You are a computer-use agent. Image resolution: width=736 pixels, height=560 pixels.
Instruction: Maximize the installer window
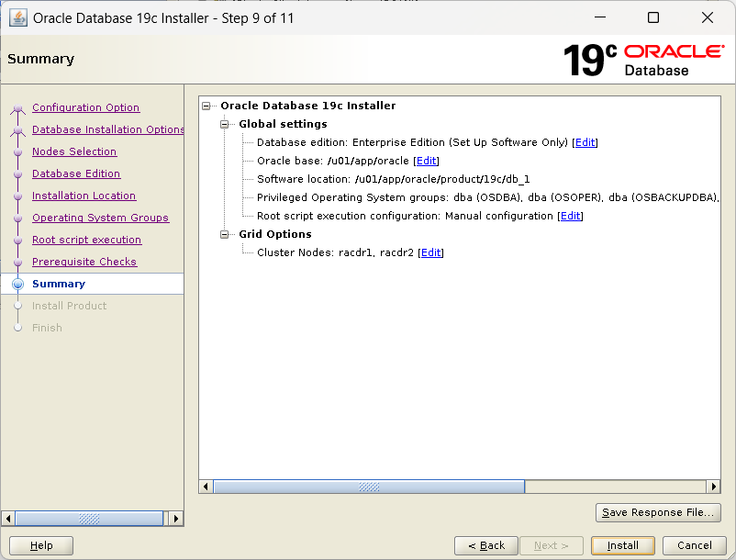652,17
